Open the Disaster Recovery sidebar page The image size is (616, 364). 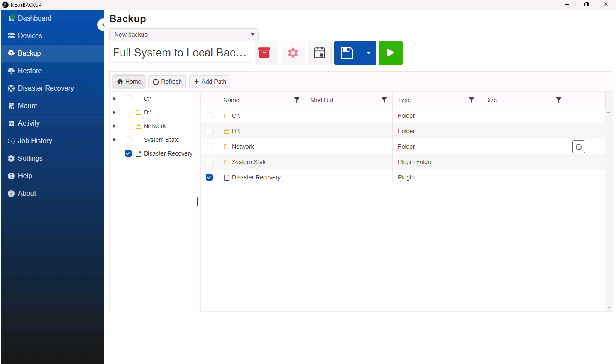(52, 88)
